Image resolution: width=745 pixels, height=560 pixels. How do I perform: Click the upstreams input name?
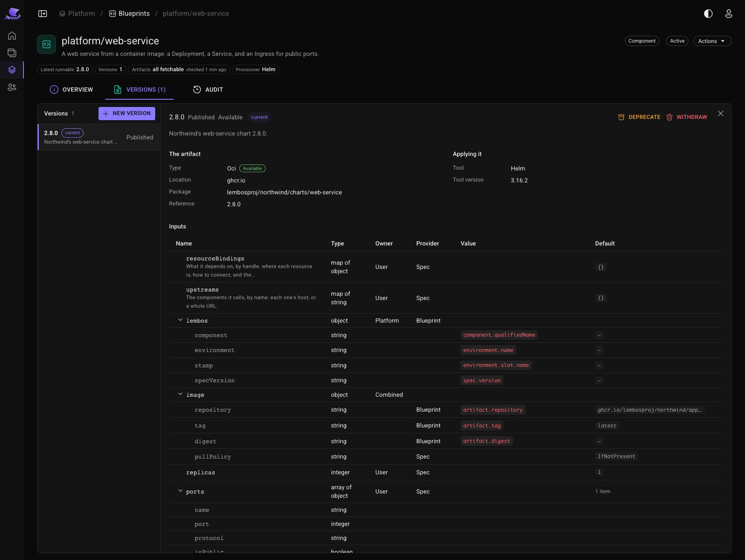pyautogui.click(x=202, y=290)
